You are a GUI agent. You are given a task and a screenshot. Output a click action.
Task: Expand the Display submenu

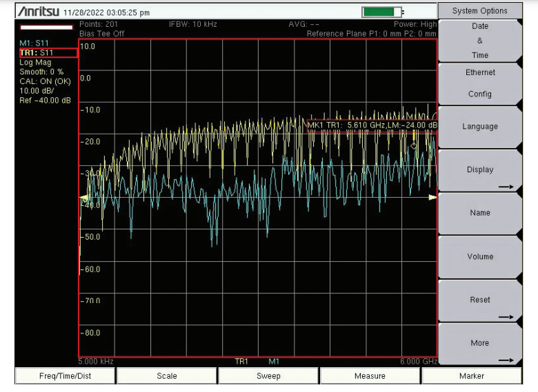click(480, 170)
